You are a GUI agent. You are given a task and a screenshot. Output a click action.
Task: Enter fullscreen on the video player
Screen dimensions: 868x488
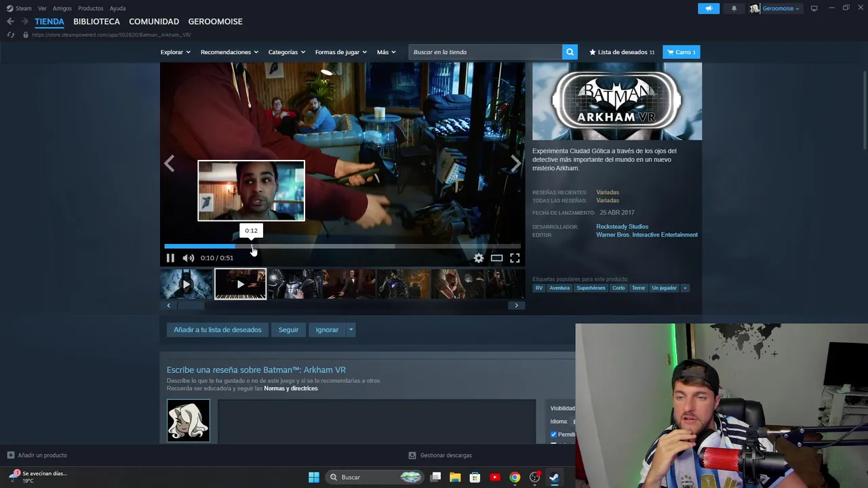pos(515,258)
